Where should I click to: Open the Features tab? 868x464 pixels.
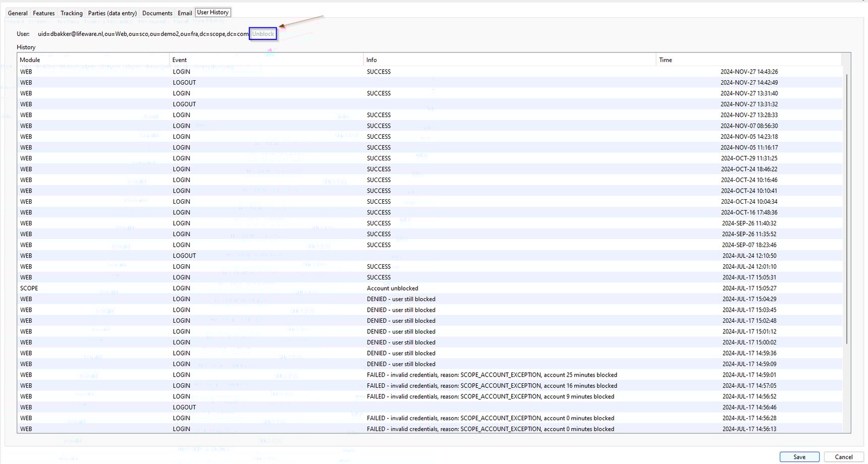[43, 13]
